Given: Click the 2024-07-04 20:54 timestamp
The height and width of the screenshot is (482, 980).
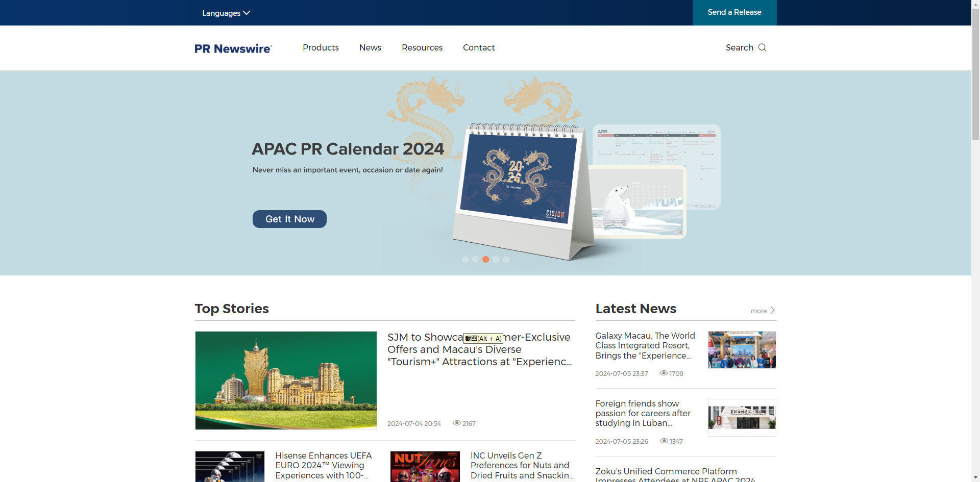Looking at the screenshot, I should pyautogui.click(x=414, y=423).
